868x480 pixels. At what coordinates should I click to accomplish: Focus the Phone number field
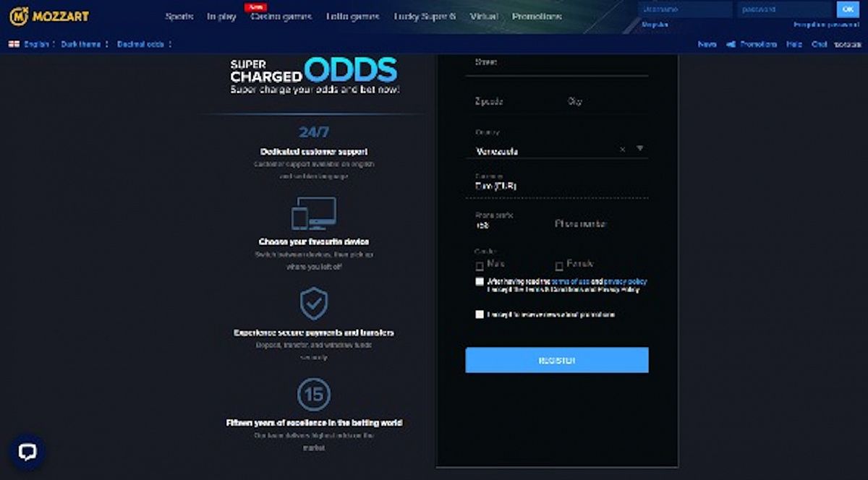click(600, 224)
